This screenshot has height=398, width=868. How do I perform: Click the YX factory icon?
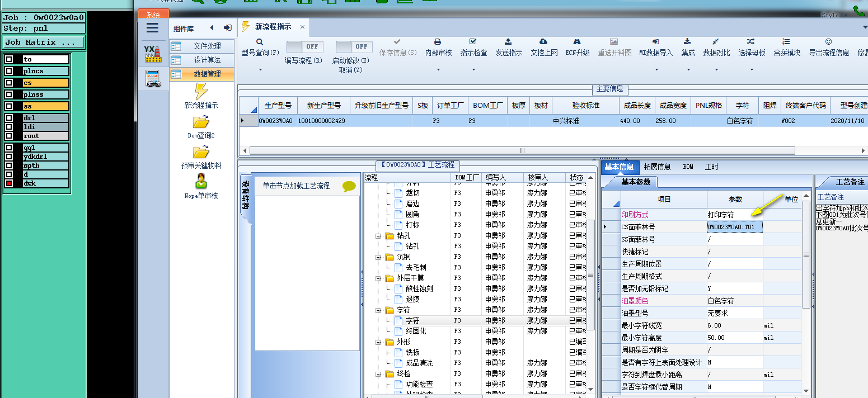152,54
